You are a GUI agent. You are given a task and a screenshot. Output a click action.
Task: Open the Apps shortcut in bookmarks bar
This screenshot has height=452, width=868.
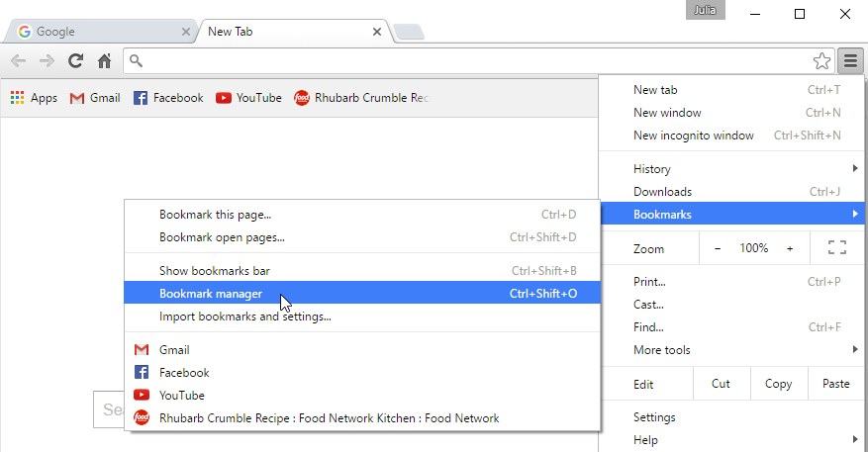(34, 98)
